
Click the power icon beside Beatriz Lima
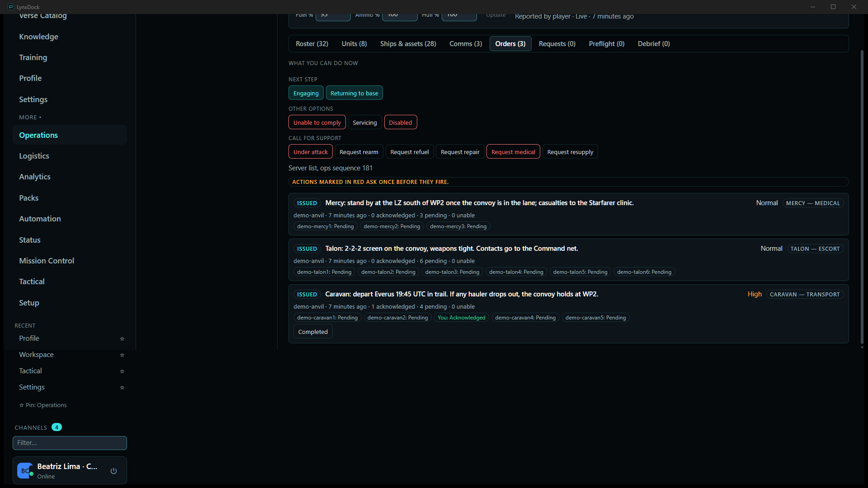tap(113, 471)
